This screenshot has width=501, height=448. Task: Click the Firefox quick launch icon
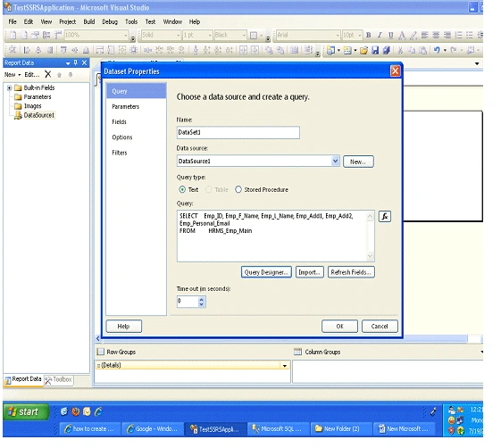pos(75,411)
